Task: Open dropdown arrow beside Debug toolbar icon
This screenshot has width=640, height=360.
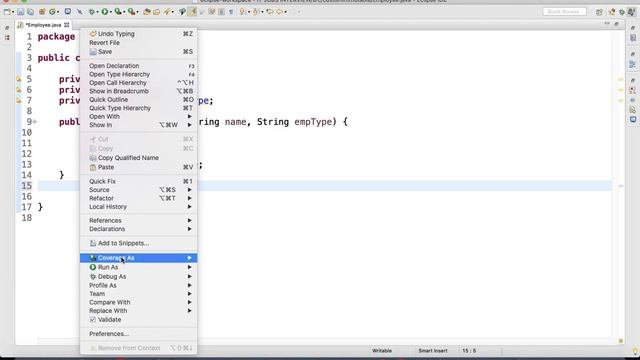Action: point(97,12)
